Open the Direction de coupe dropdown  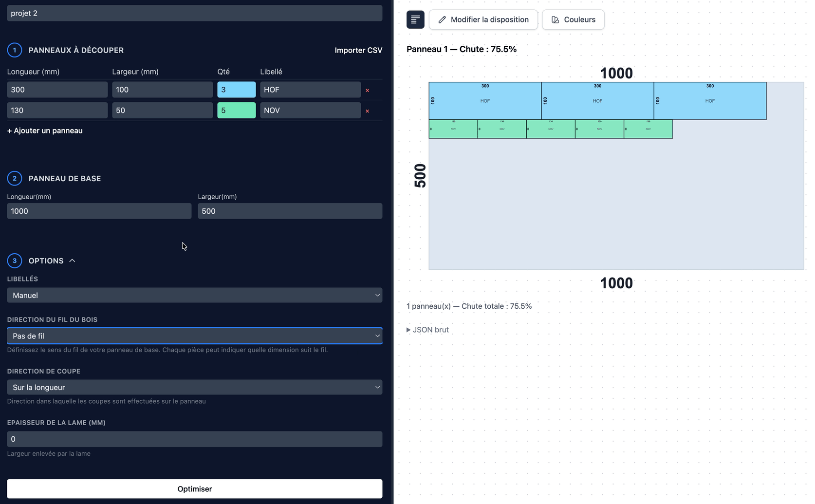coord(194,387)
